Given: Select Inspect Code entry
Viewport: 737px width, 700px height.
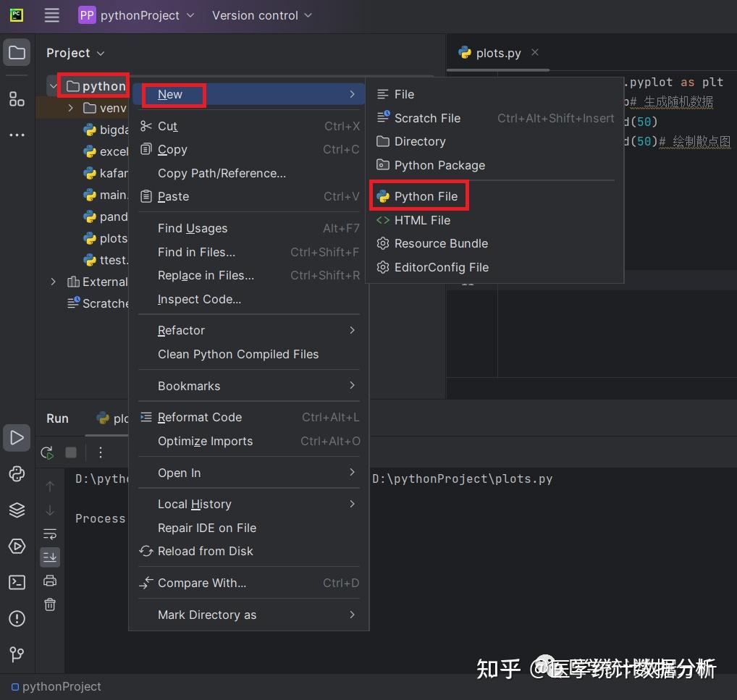Looking at the screenshot, I should [249, 299].
